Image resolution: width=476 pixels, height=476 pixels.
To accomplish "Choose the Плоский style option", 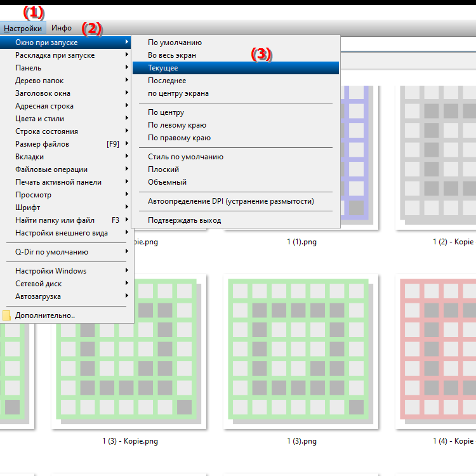I will (235, 169).
